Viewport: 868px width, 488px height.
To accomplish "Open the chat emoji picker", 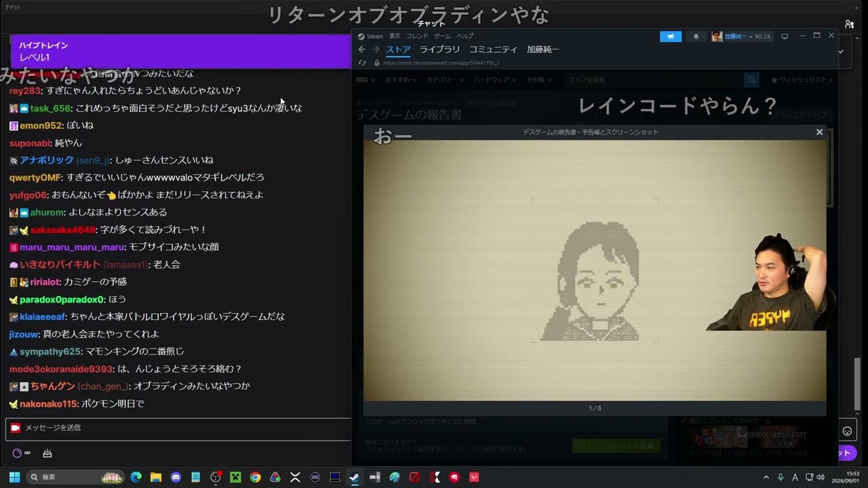I will [x=847, y=431].
